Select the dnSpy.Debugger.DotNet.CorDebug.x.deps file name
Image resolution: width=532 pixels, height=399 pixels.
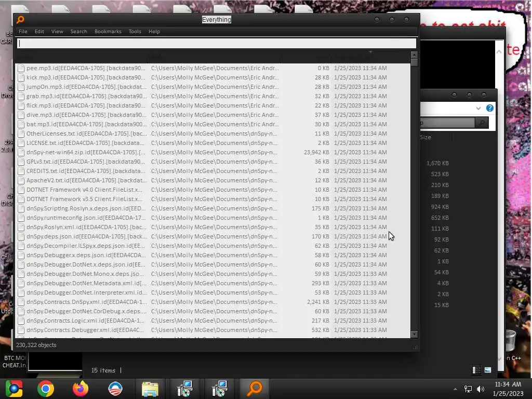(87, 311)
